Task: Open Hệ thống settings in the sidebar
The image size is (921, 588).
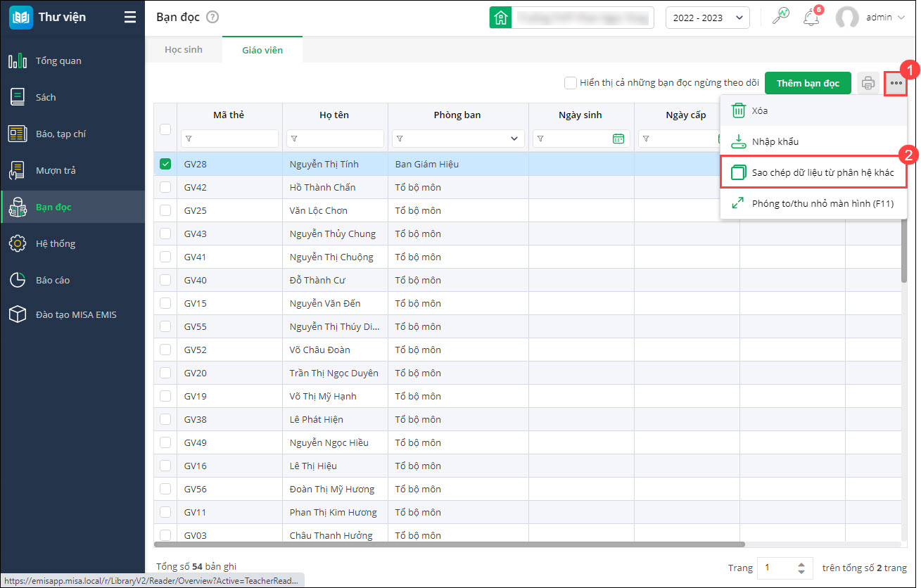Action: pos(72,243)
